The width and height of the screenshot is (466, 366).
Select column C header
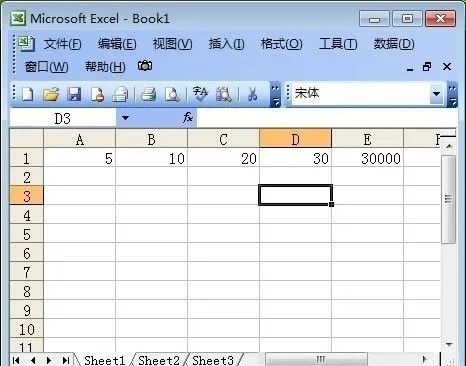click(x=224, y=139)
